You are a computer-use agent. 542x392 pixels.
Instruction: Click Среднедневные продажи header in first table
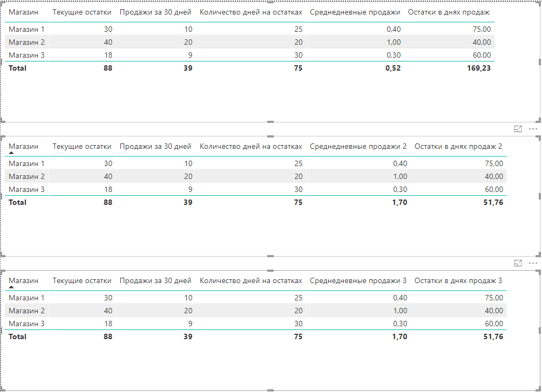[355, 12]
